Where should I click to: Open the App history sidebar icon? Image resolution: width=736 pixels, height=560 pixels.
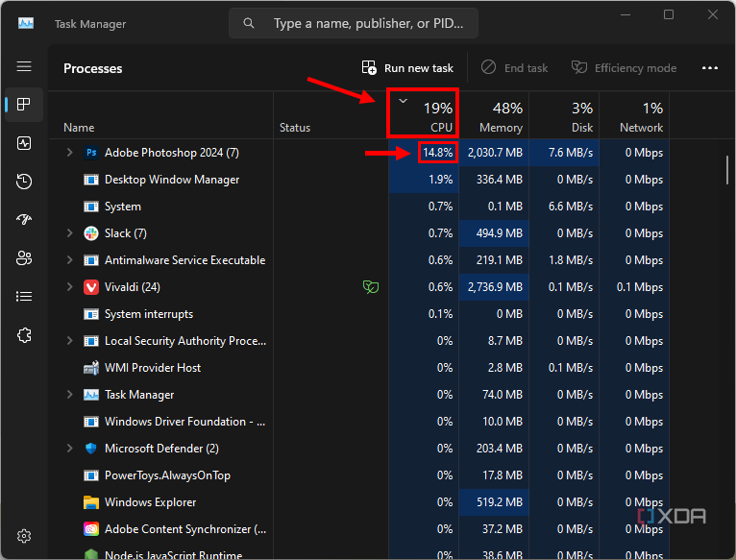pos(24,182)
